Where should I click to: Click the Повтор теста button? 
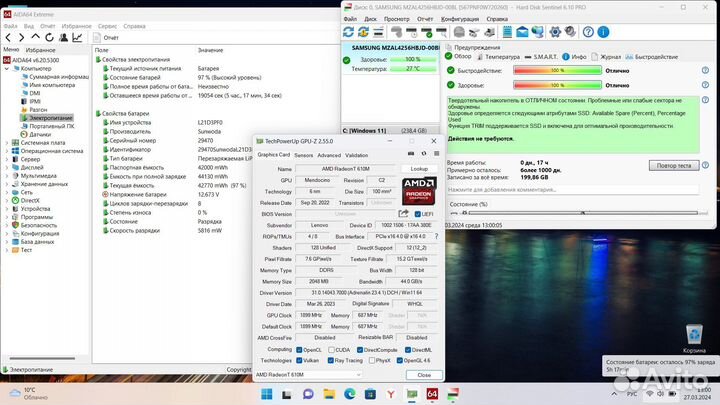coord(674,165)
